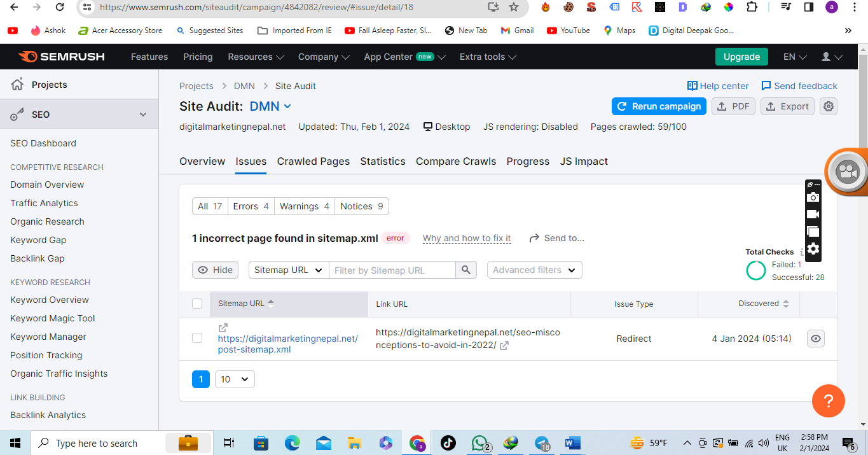The width and height of the screenshot is (868, 455).
Task: Expand the Extra tools menu
Action: [488, 57]
